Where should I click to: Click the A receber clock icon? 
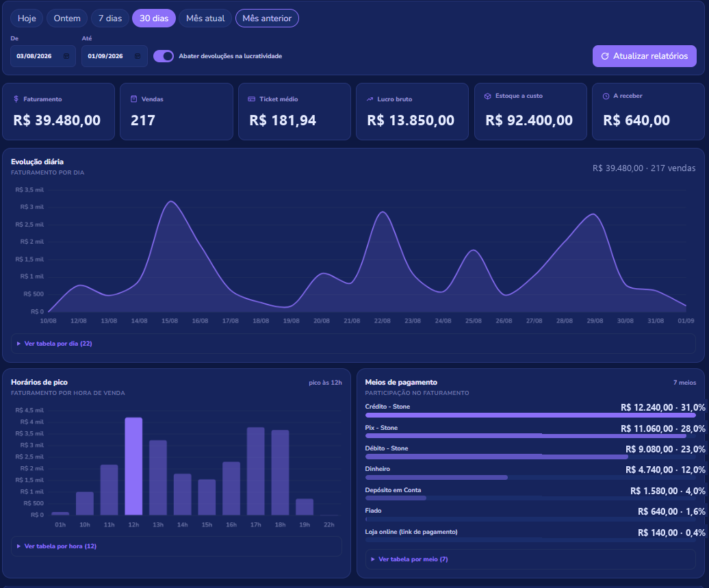pyautogui.click(x=606, y=96)
